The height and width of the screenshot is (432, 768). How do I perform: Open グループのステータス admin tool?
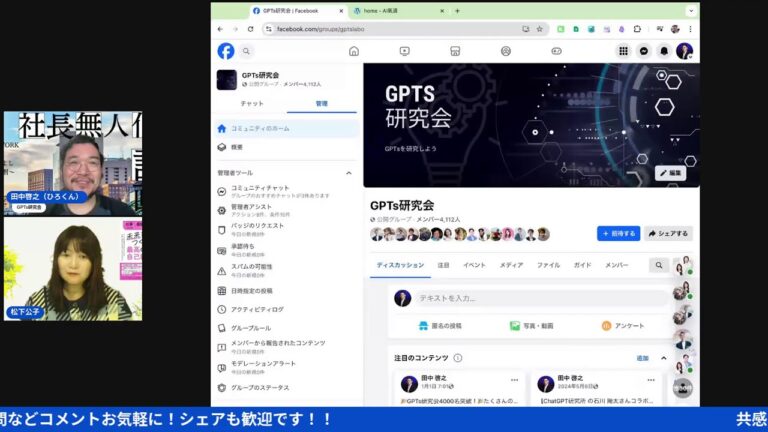tap(287, 387)
